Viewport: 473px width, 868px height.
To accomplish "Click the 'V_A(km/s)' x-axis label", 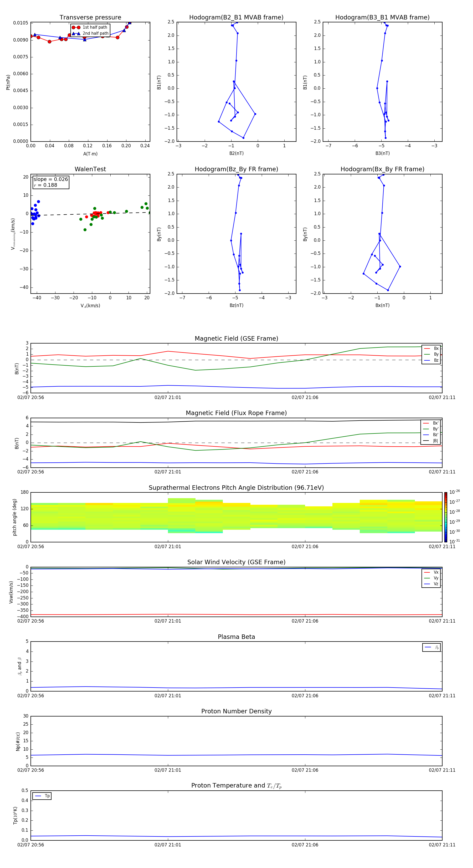I will click(x=90, y=306).
